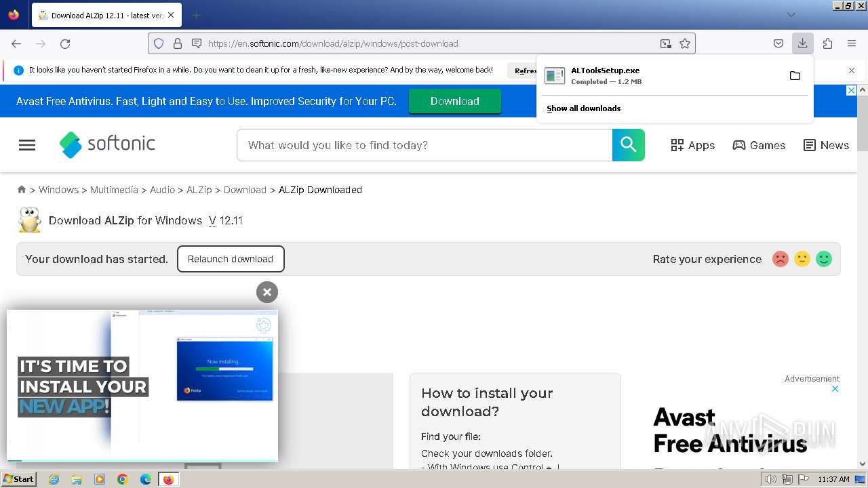Open tracking protection shield icon
Image resolution: width=868 pixels, height=488 pixels.
point(159,43)
